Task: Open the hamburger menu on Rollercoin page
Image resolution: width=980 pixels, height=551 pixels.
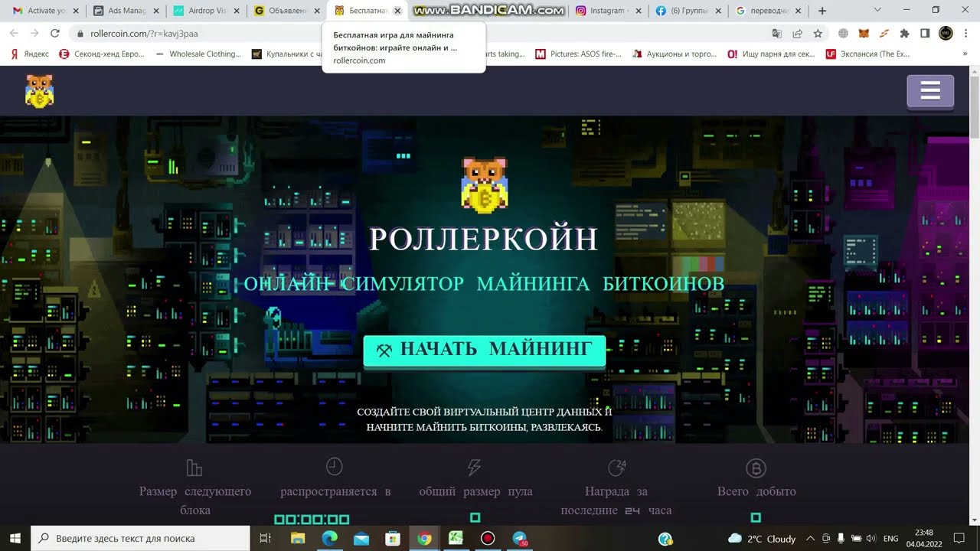Action: (930, 92)
